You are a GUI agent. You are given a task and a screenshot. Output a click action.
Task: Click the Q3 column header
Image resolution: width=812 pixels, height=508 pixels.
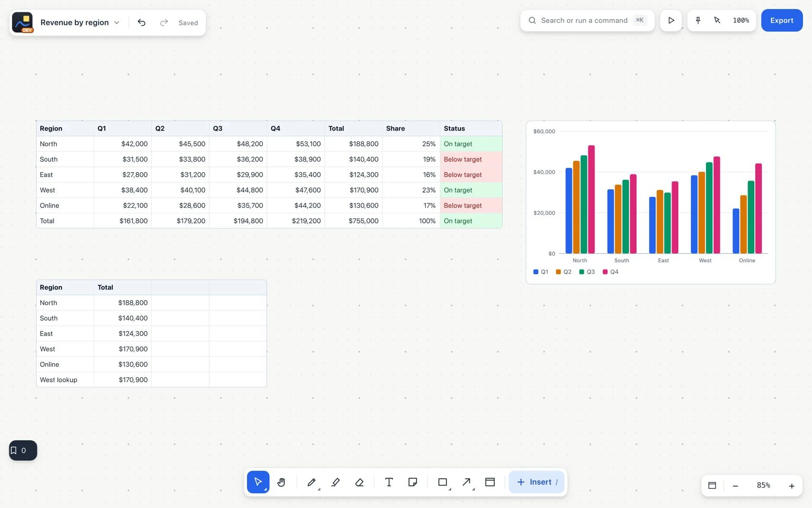tap(238, 128)
